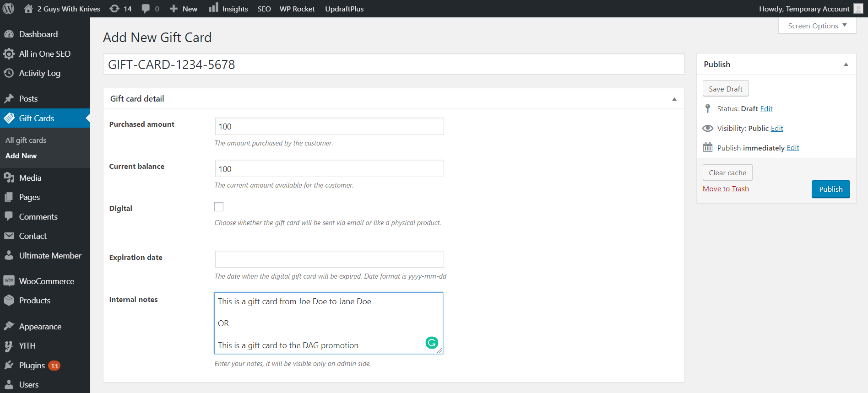Image resolution: width=868 pixels, height=393 pixels.
Task: Expand the Screen Options dropdown
Action: [817, 26]
